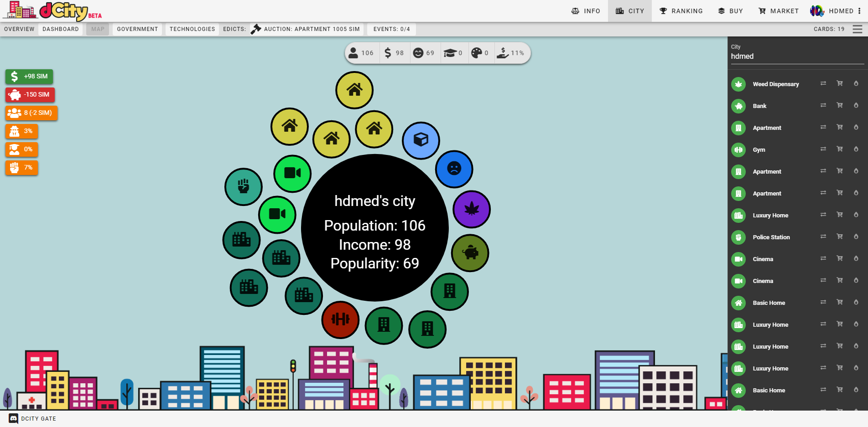The image size is (868, 427).
Task: Click EDICTS label in toolbar
Action: click(234, 29)
